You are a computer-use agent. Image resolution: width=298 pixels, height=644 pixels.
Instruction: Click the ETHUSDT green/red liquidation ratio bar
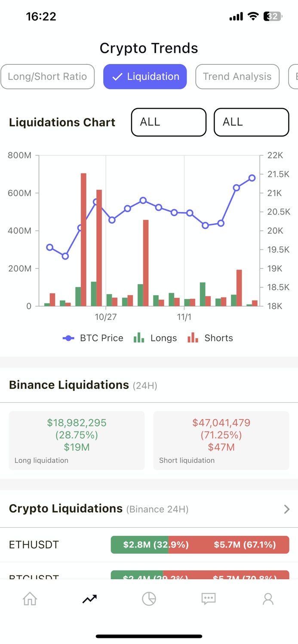(x=200, y=544)
